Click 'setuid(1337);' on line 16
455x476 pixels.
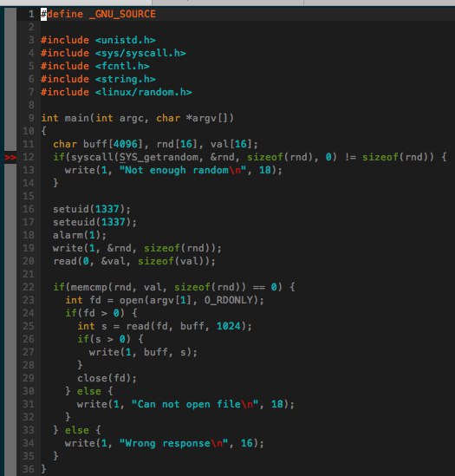click(92, 209)
